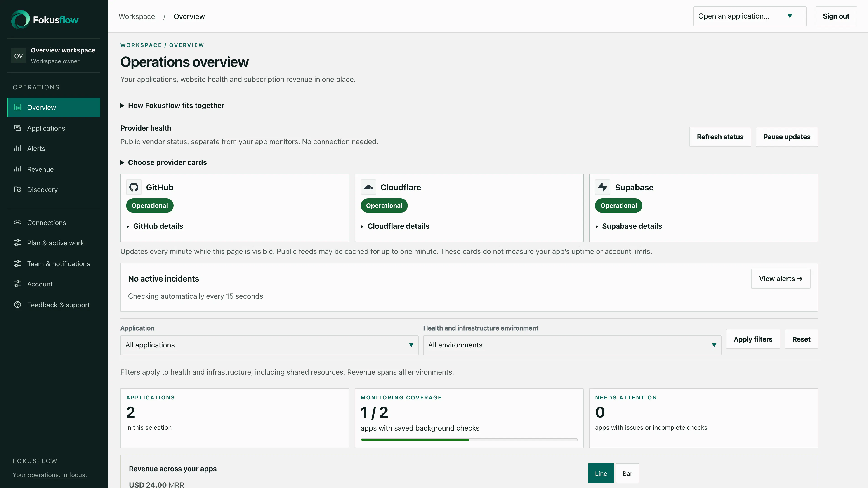The image size is (868, 488).
Task: Switch revenue chart to Line view
Action: 601,473
